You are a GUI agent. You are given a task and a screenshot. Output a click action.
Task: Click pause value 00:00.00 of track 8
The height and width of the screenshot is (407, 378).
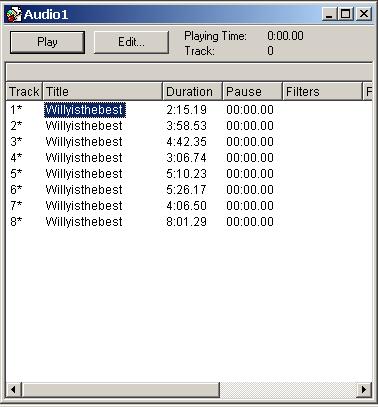[250, 222]
